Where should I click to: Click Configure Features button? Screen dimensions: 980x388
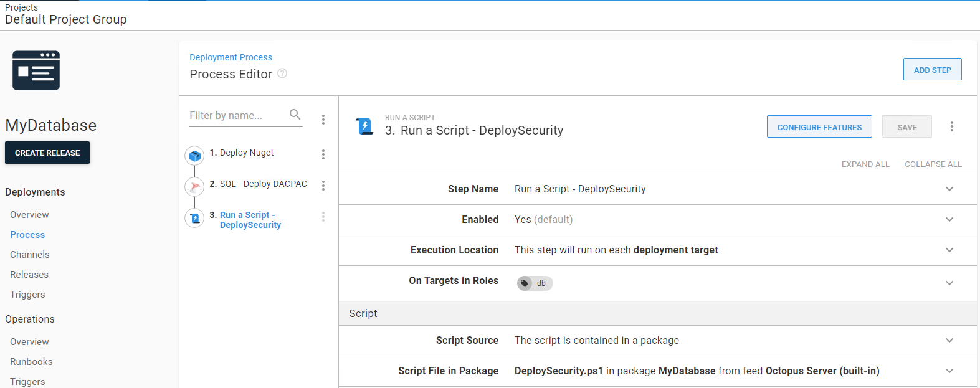[x=819, y=126]
